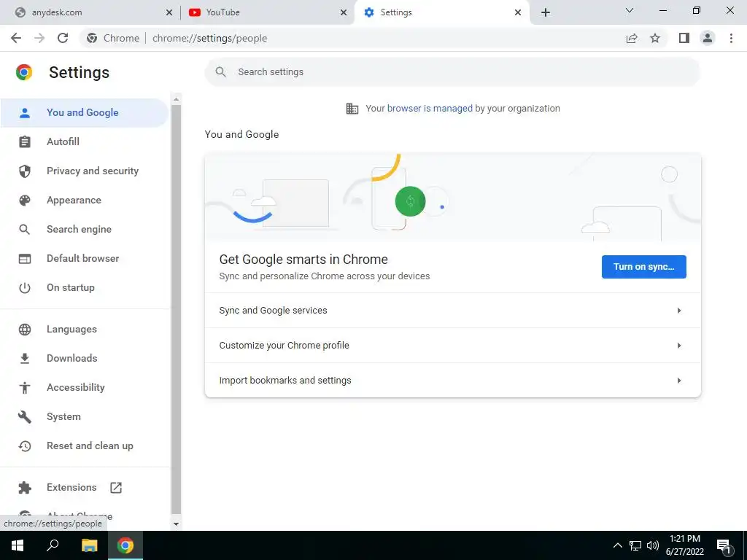Image resolution: width=747 pixels, height=560 pixels.
Task: Click the Accessibility person icon
Action: (x=24, y=388)
